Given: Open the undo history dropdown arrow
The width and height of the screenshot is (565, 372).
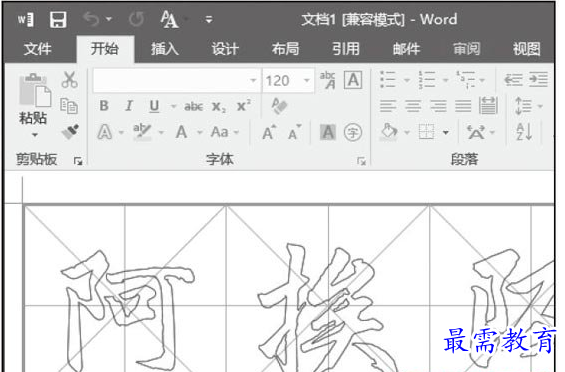Looking at the screenshot, I should click(x=108, y=19).
